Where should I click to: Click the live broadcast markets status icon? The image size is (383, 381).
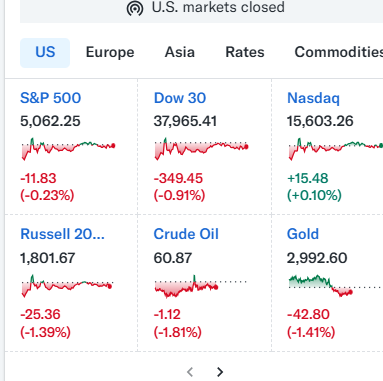tap(135, 8)
